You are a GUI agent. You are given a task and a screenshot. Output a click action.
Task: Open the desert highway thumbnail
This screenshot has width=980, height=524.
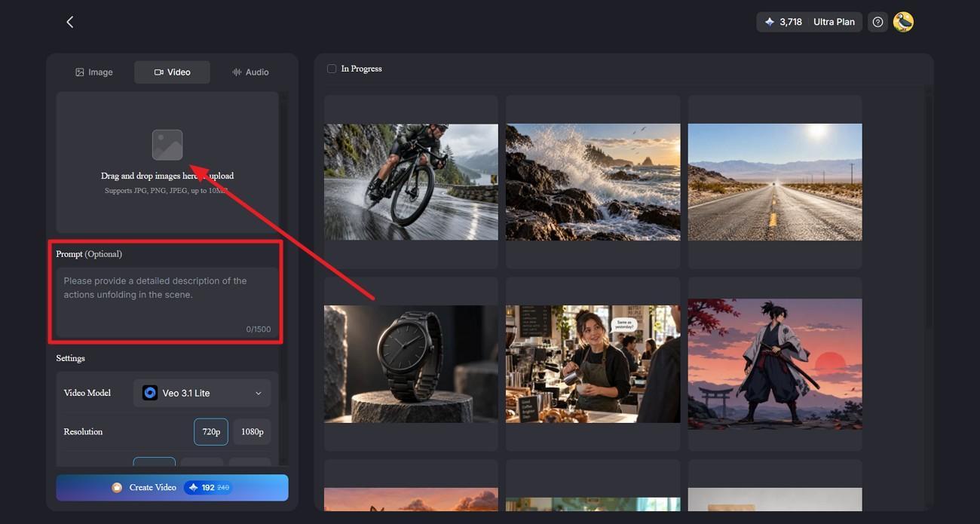[775, 182]
